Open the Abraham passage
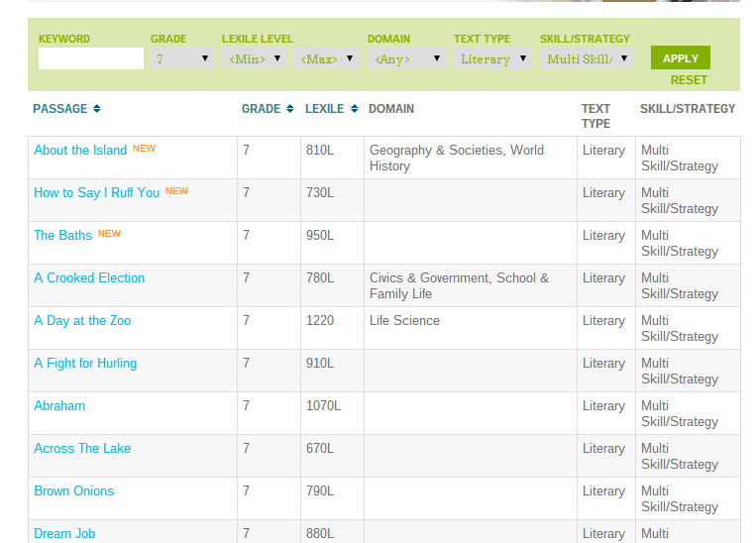Image resolution: width=756 pixels, height=543 pixels. [59, 406]
